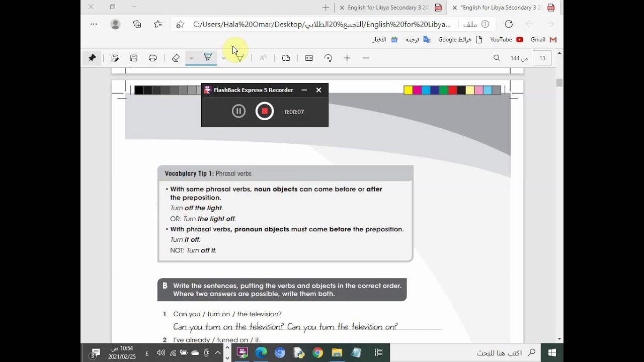Open volume control in system tray
644x362 pixels.
[161, 353]
